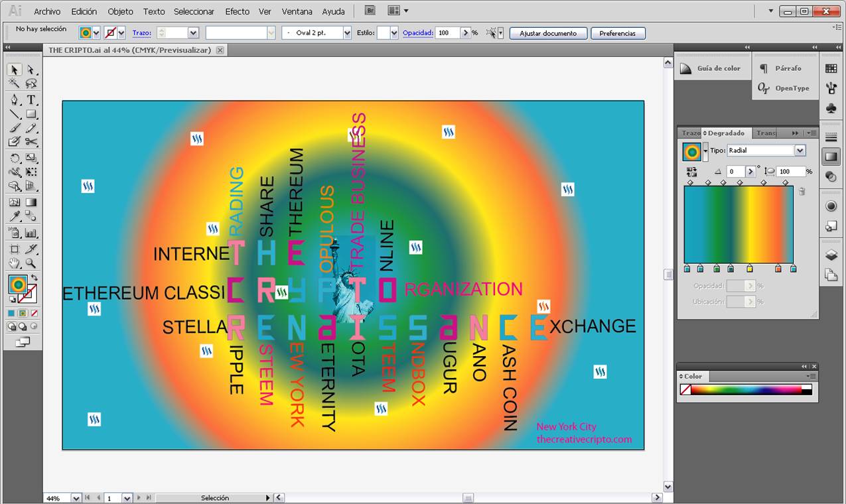Open the Ventana menu
Screen dimensions: 846x504
(297, 11)
